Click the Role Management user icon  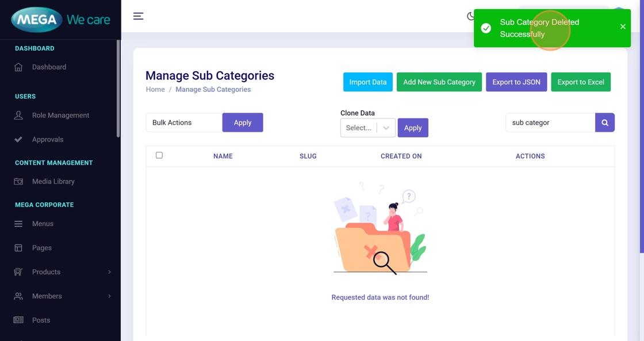click(18, 116)
